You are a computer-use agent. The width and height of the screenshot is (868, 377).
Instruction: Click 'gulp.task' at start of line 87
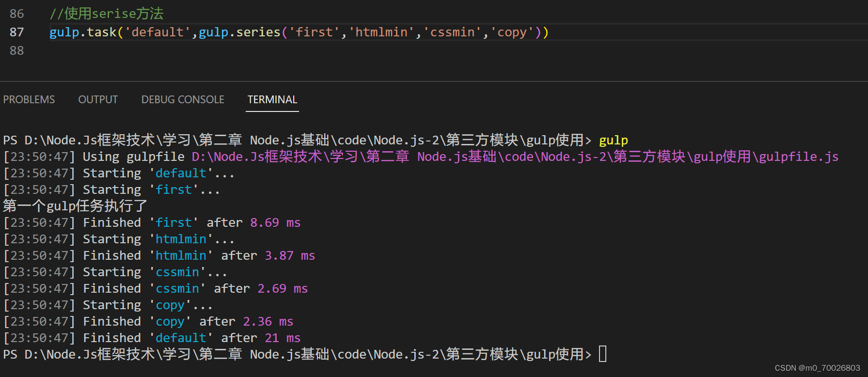click(x=83, y=32)
